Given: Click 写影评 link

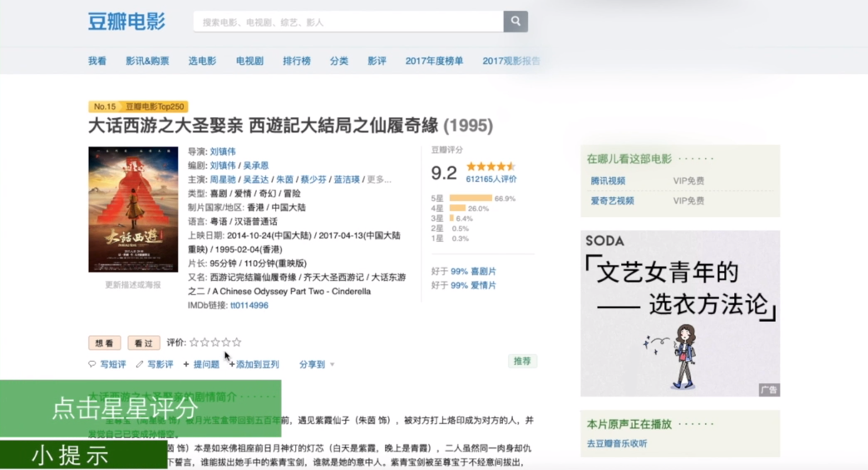Looking at the screenshot, I should [160, 365].
